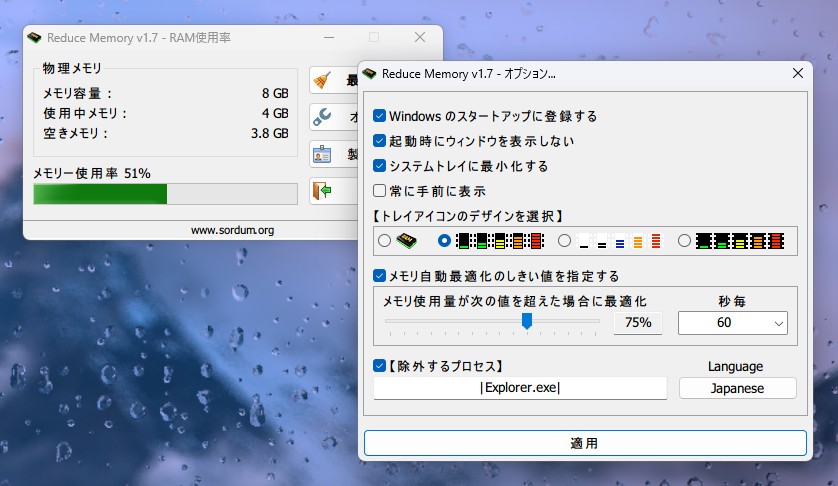Click the Explorer.exe excluded process field
This screenshot has height=486, width=838.
click(x=520, y=388)
